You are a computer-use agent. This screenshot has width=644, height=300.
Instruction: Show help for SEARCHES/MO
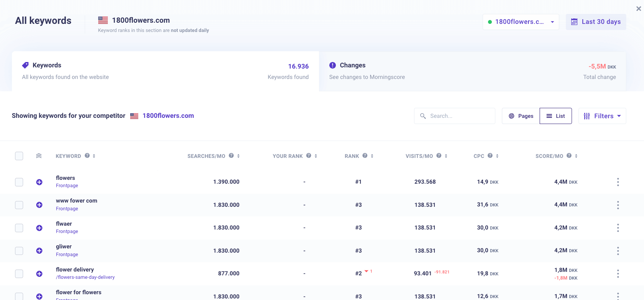click(x=231, y=156)
